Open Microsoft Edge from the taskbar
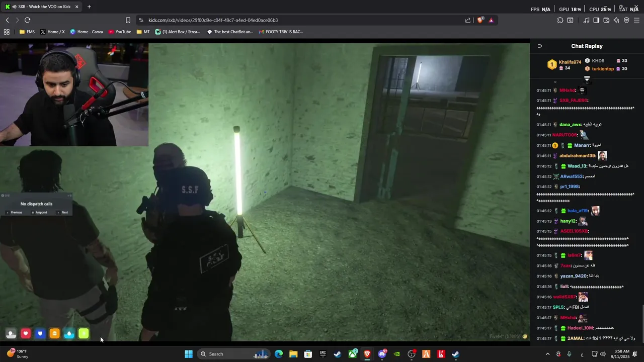Viewport: 644px width, 362px height. tap(279, 354)
